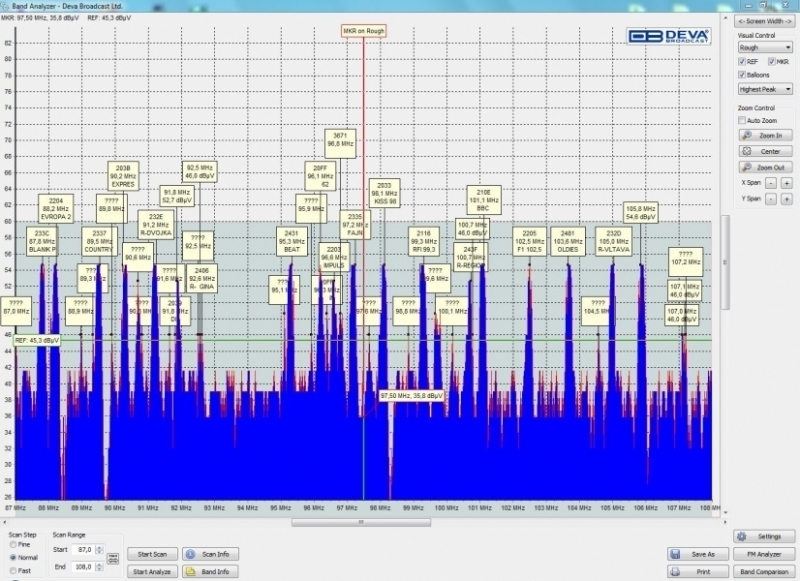Image resolution: width=800 pixels, height=581 pixels.
Task: Click the 'OLDIES' 103,6 MHz balloon
Action: [x=567, y=241]
